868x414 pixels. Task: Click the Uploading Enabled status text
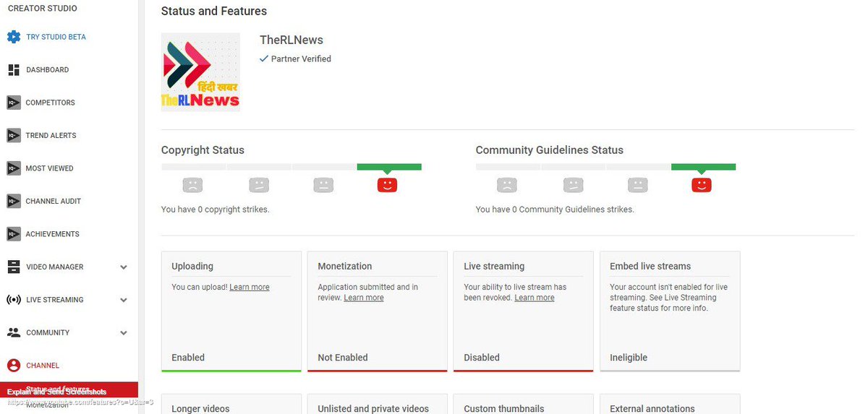click(188, 358)
